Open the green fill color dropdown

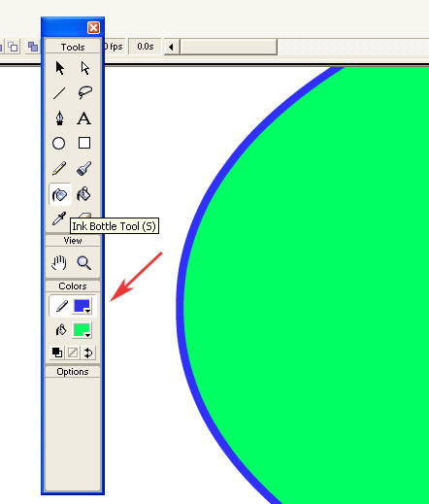pos(82,330)
